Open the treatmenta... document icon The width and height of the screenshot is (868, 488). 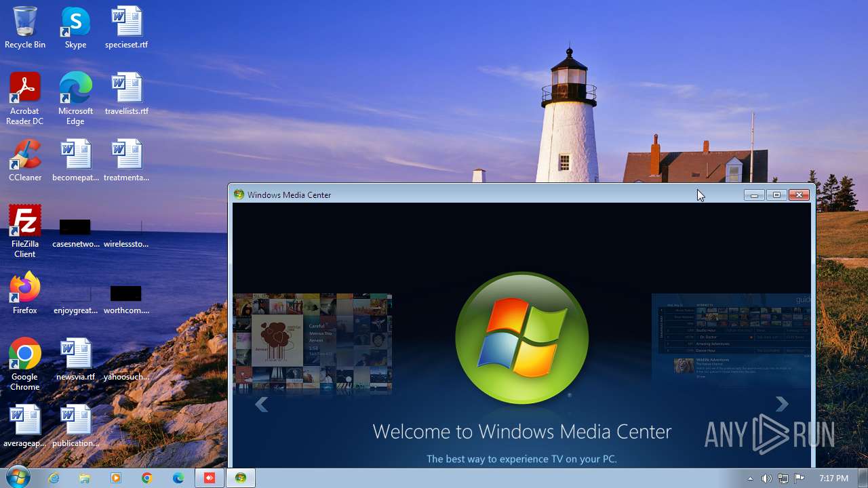(x=127, y=160)
